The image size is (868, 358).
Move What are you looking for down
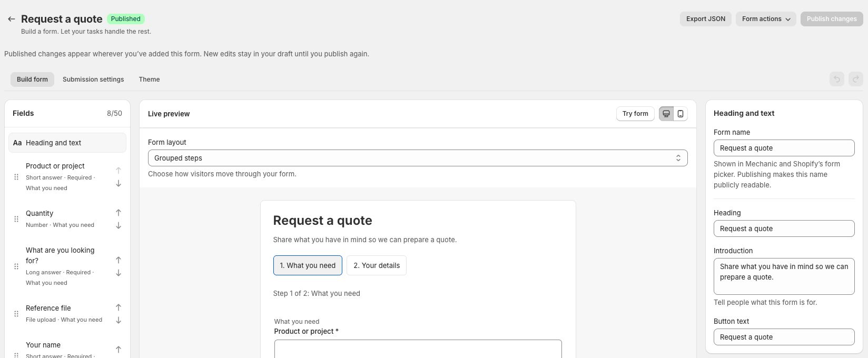click(119, 273)
